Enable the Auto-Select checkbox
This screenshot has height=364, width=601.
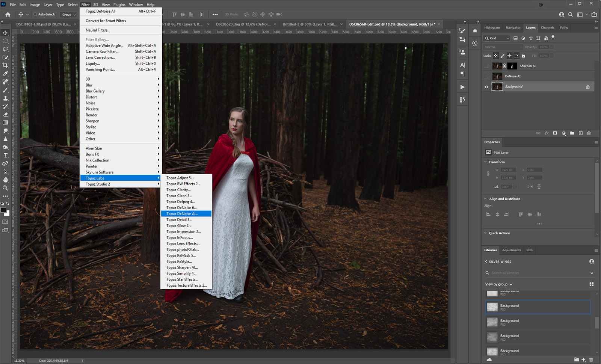(x=35, y=15)
